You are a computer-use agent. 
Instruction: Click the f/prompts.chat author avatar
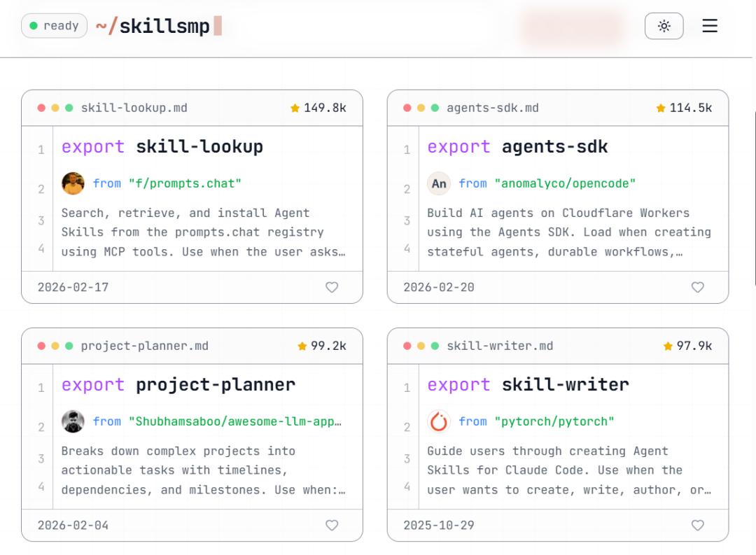[73, 183]
